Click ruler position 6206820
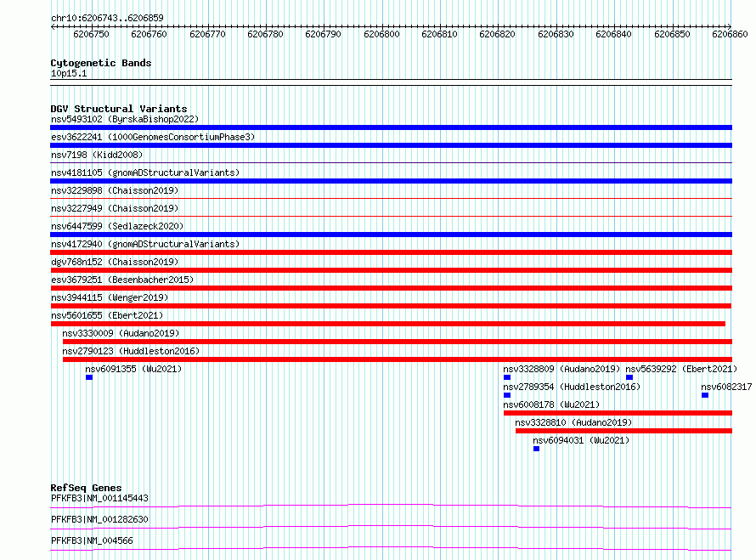This screenshot has height=560, width=756. click(497, 34)
